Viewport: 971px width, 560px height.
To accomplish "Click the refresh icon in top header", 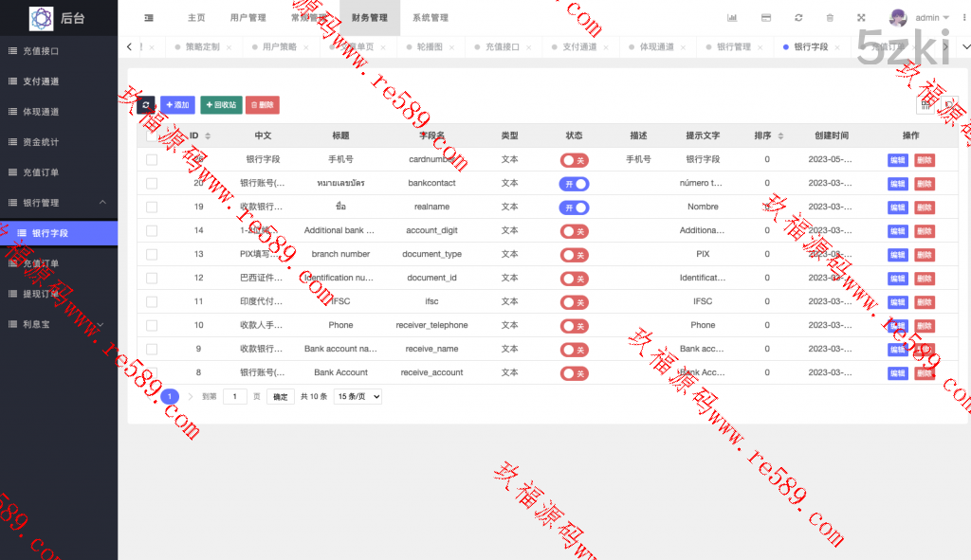I will pos(798,18).
